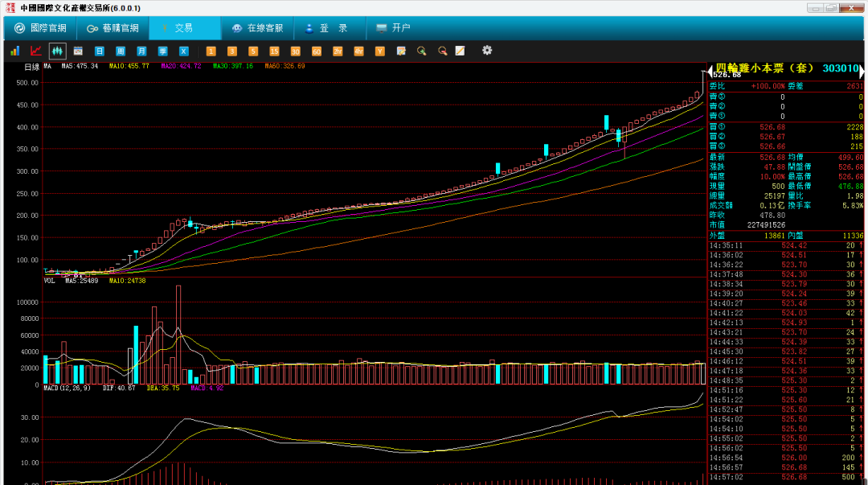Click the 幅度 10.00% value
This screenshot has width=868, height=485.
[772, 176]
